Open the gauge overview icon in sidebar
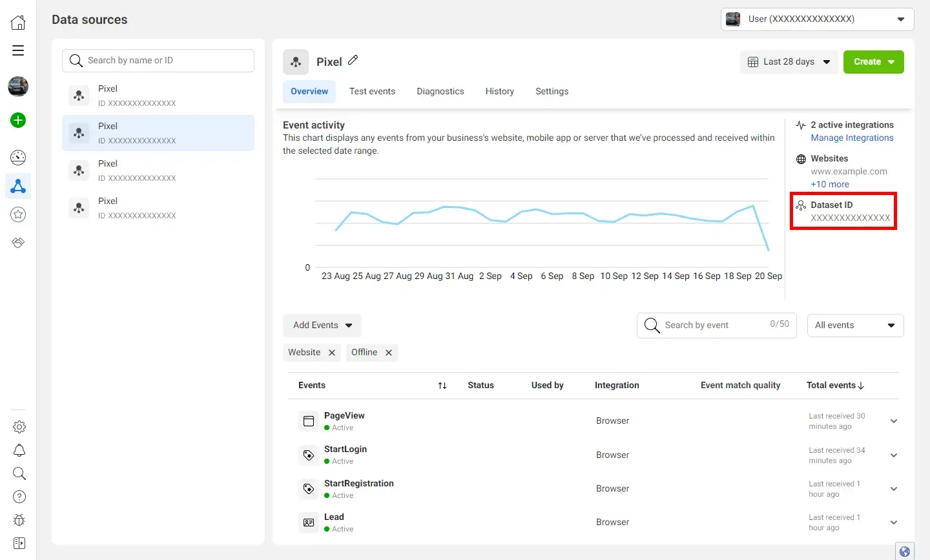 point(18,158)
